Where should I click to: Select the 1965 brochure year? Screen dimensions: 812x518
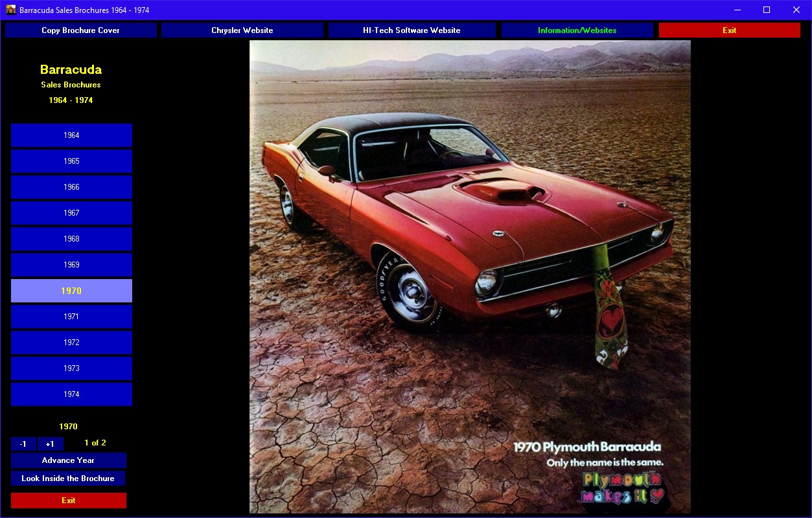click(x=71, y=161)
